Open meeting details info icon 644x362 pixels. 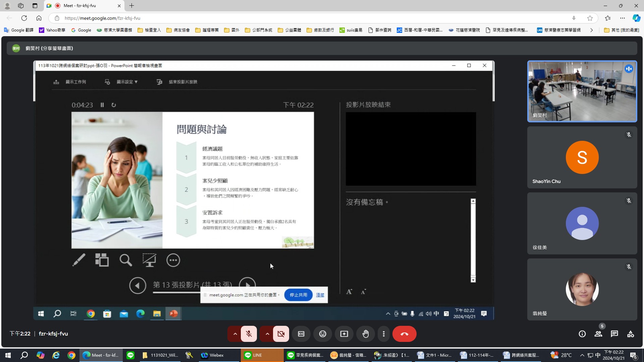(582, 334)
